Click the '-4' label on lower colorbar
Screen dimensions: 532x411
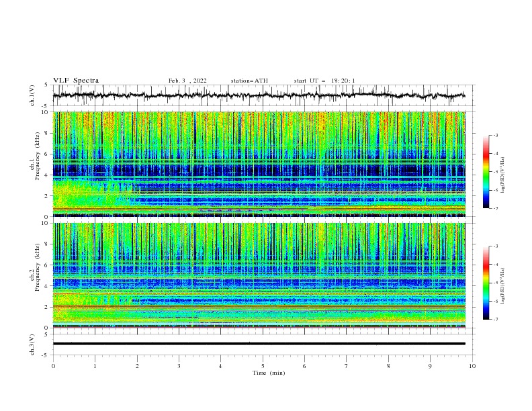(495, 265)
